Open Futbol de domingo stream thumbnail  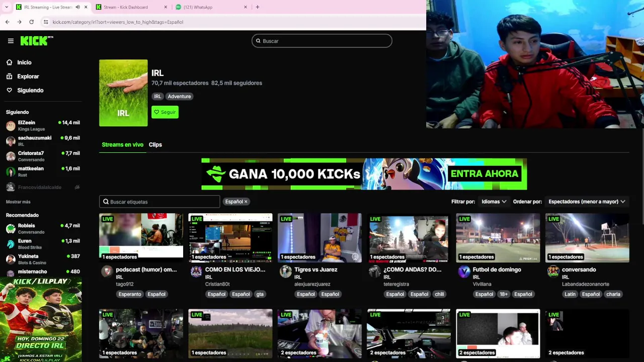tap(498, 237)
